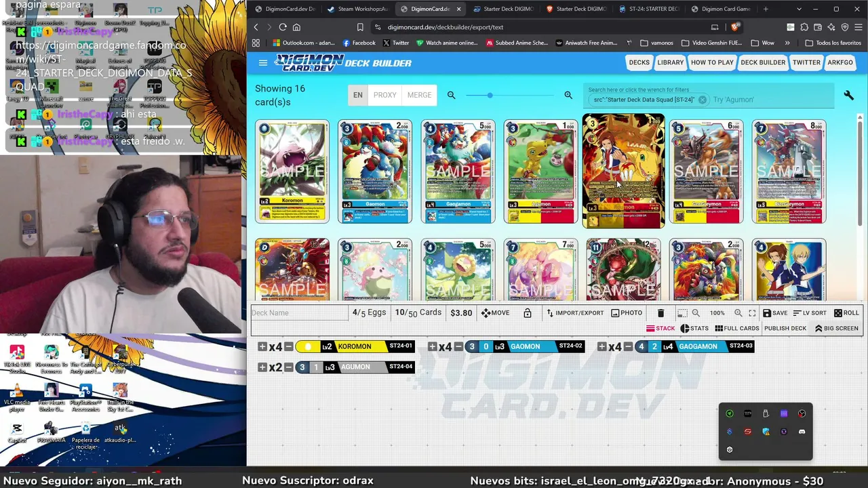
Task: Click the Move deck tool
Action: tap(495, 313)
